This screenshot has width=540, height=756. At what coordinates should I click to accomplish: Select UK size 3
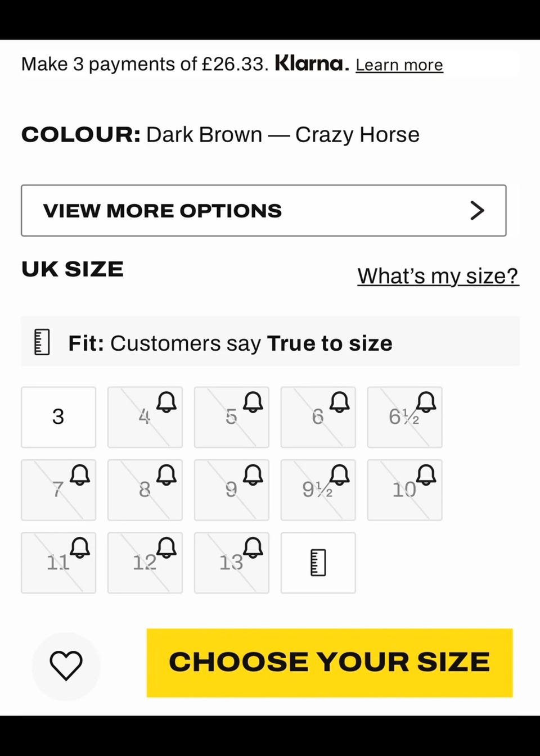[x=58, y=417]
